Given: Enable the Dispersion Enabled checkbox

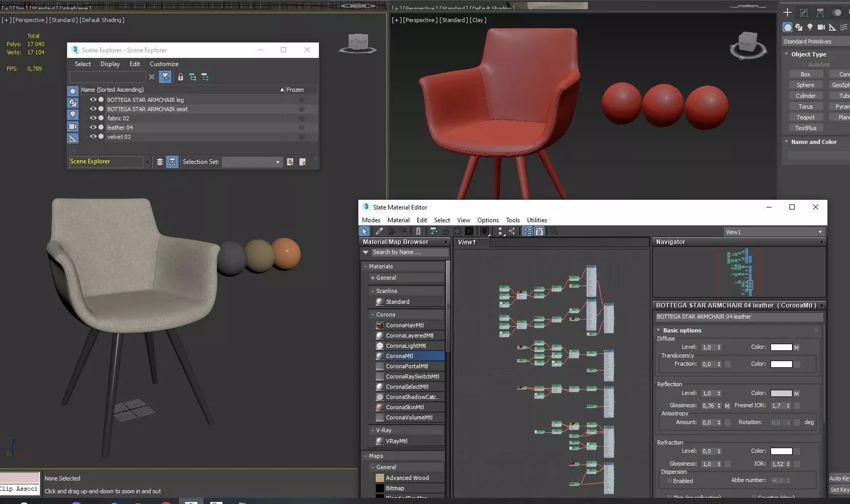Looking at the screenshot, I should [669, 481].
